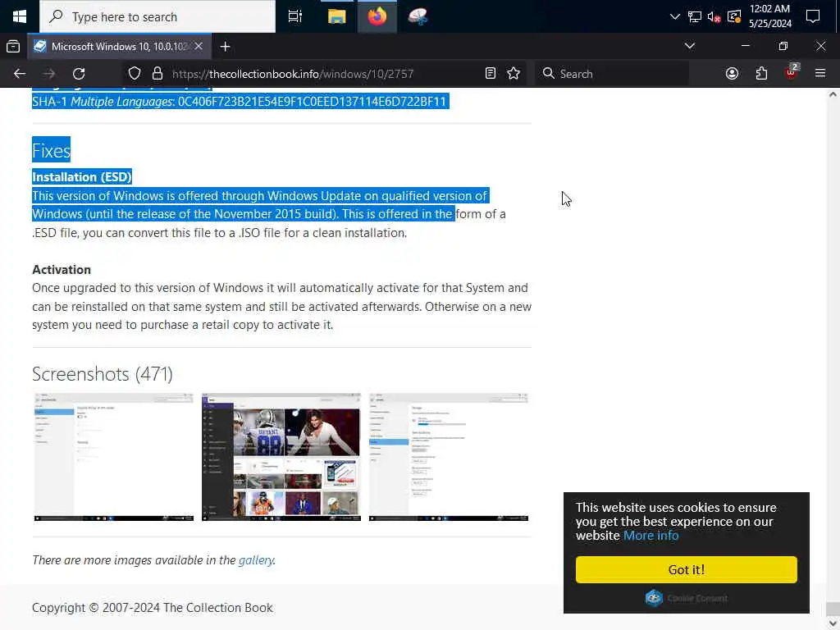
Task: Open the tray icon beside the volume icon
Action: click(734, 16)
